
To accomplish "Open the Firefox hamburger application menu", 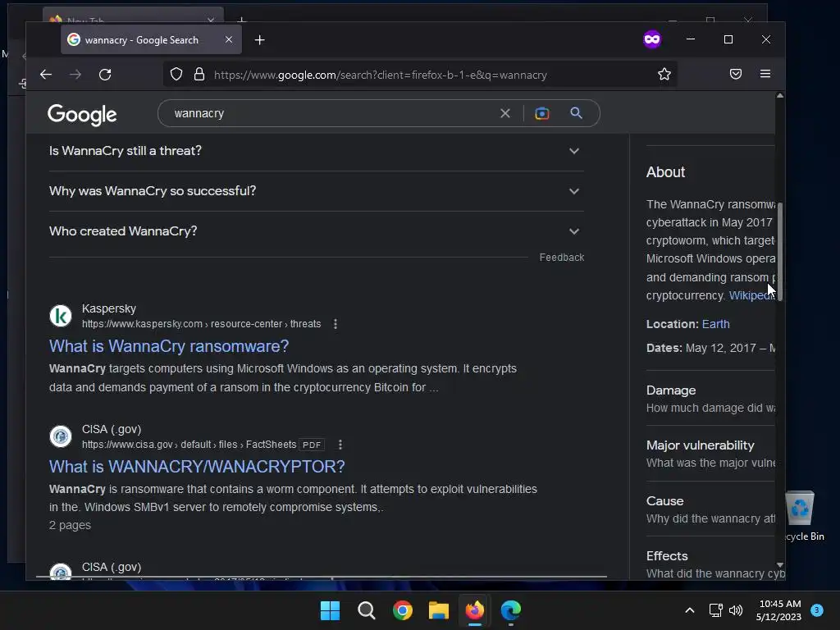I will (765, 74).
